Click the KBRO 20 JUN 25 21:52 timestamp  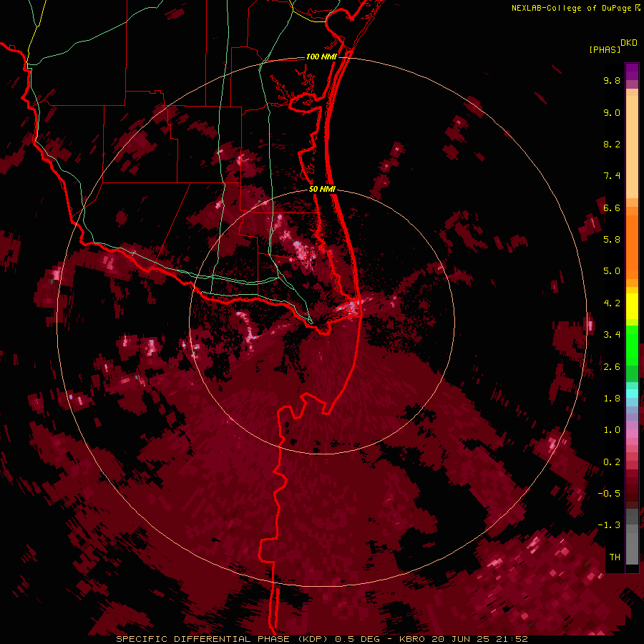coord(463,639)
